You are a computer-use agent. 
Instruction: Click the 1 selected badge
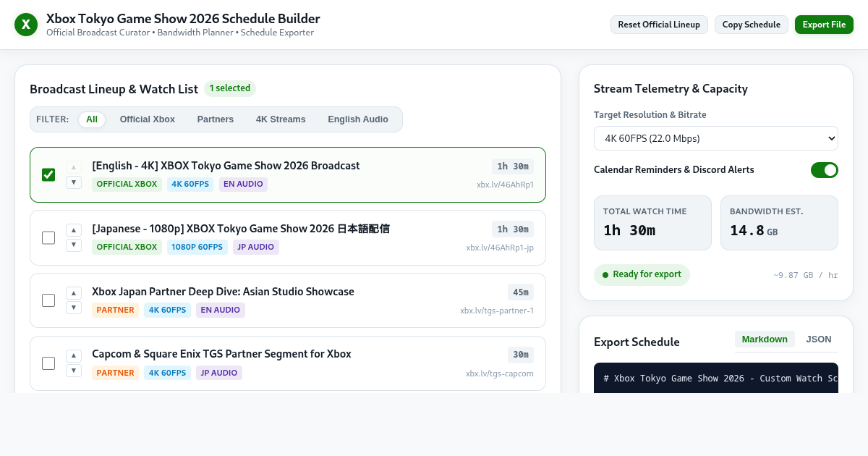pyautogui.click(x=230, y=88)
